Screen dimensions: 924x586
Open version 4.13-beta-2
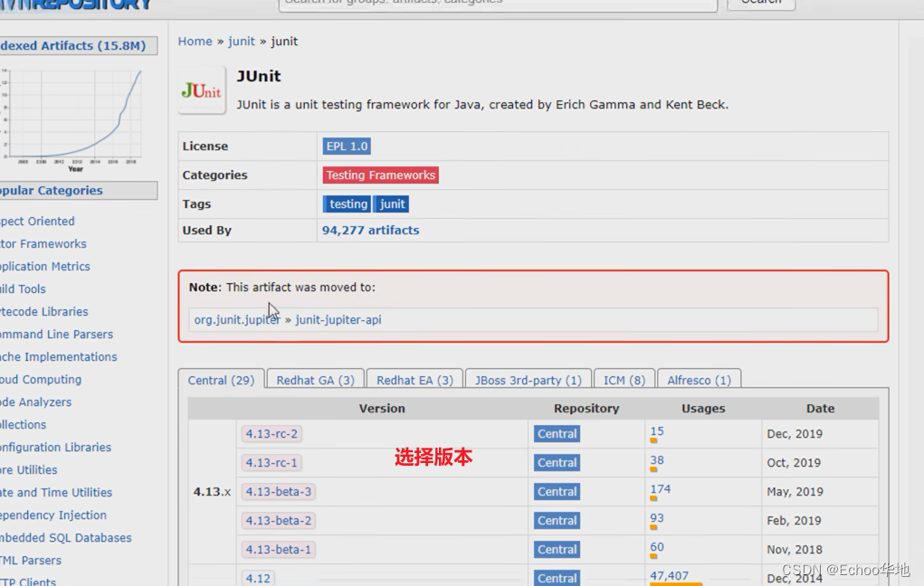tap(278, 520)
